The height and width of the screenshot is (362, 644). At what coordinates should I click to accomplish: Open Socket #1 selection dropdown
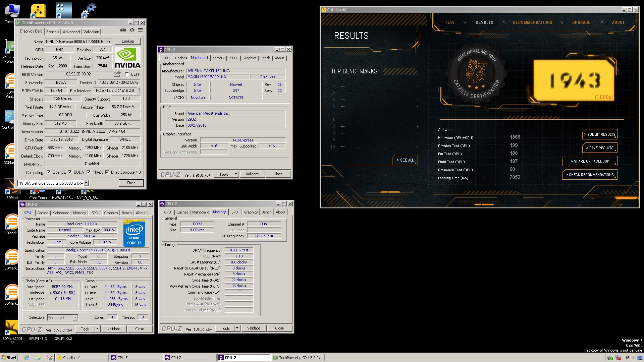click(62, 317)
